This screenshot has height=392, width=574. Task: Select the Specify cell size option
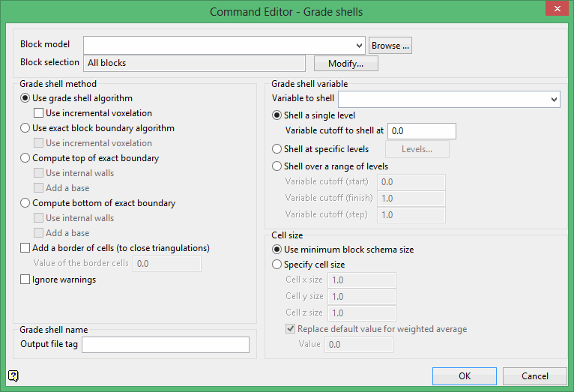pos(278,265)
